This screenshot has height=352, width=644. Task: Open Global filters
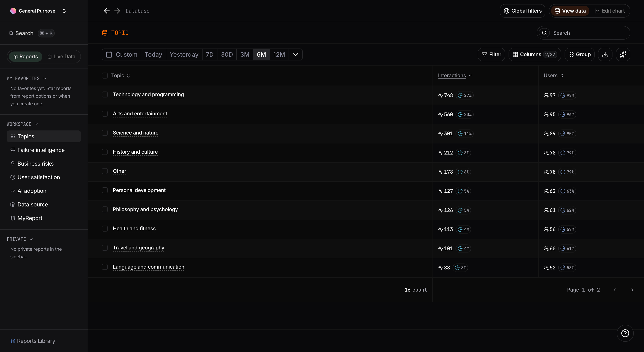tap(522, 11)
